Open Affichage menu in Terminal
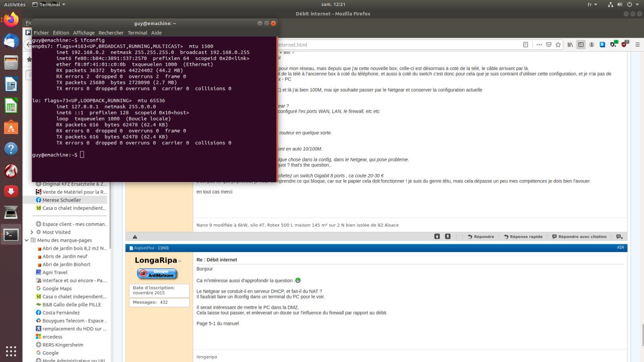This screenshot has width=644, height=362. (x=84, y=33)
